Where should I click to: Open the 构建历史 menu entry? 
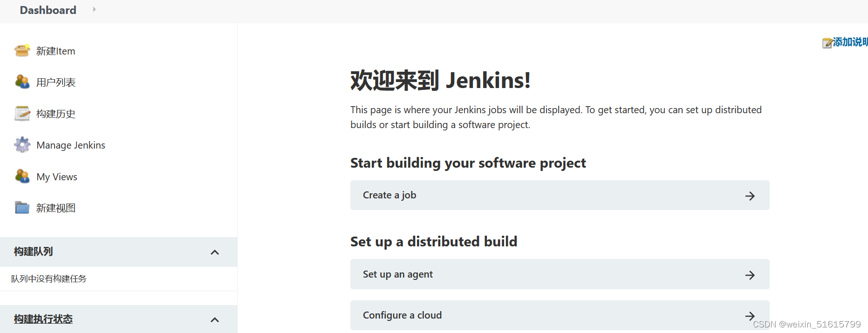click(55, 114)
